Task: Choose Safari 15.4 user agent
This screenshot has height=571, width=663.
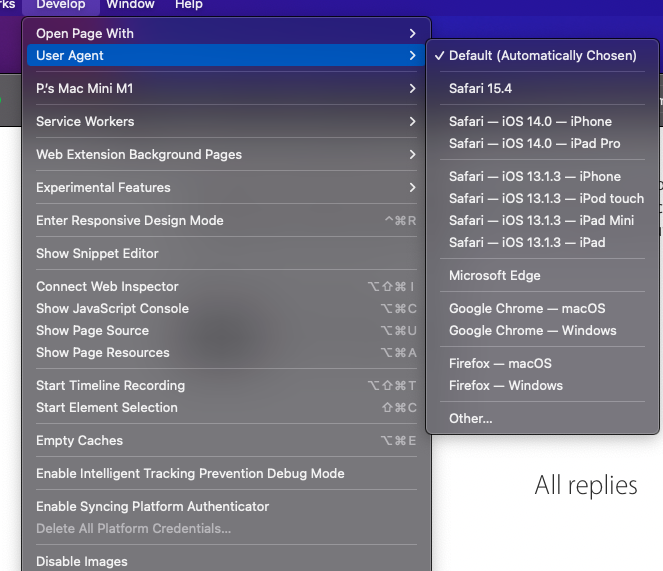Action: [x=480, y=89]
